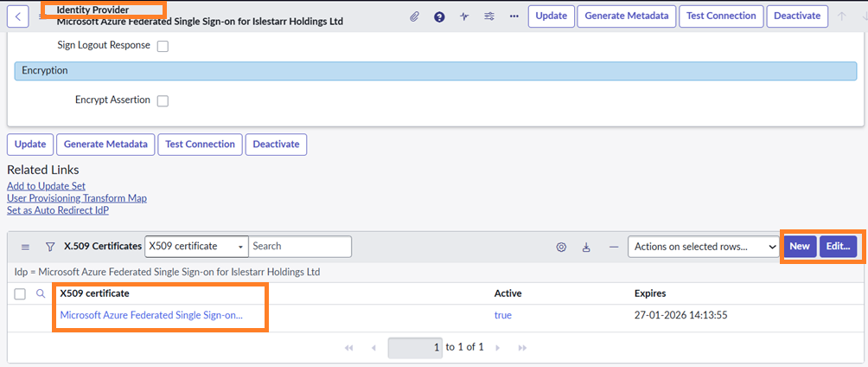Expand the Actions on selected rows dropdown
Screen dimensions: 868x367
coord(703,247)
